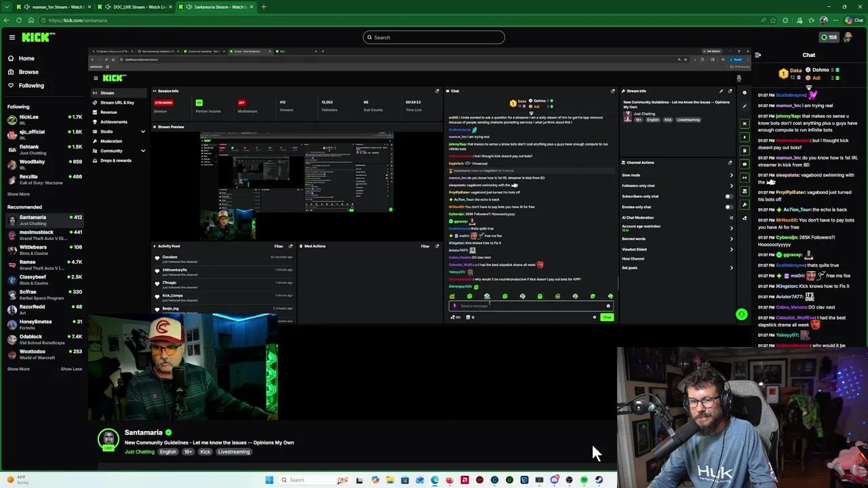Open sjc_official's channel from Following
This screenshot has height=488, width=868.
tap(44, 134)
